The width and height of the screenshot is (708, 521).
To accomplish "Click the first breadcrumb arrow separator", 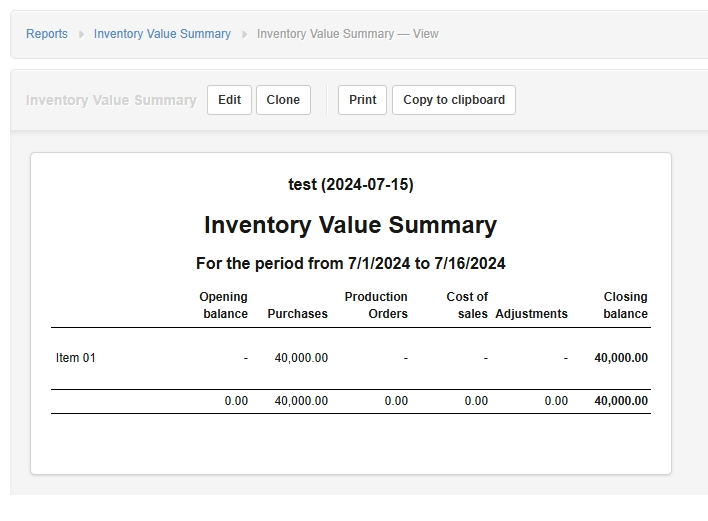I will tap(81, 34).
